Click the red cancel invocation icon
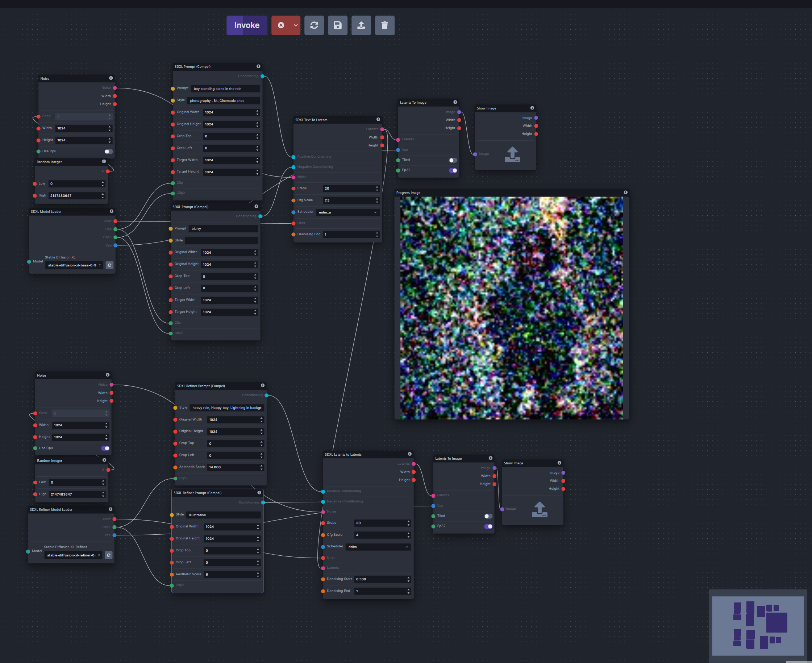 tap(281, 25)
